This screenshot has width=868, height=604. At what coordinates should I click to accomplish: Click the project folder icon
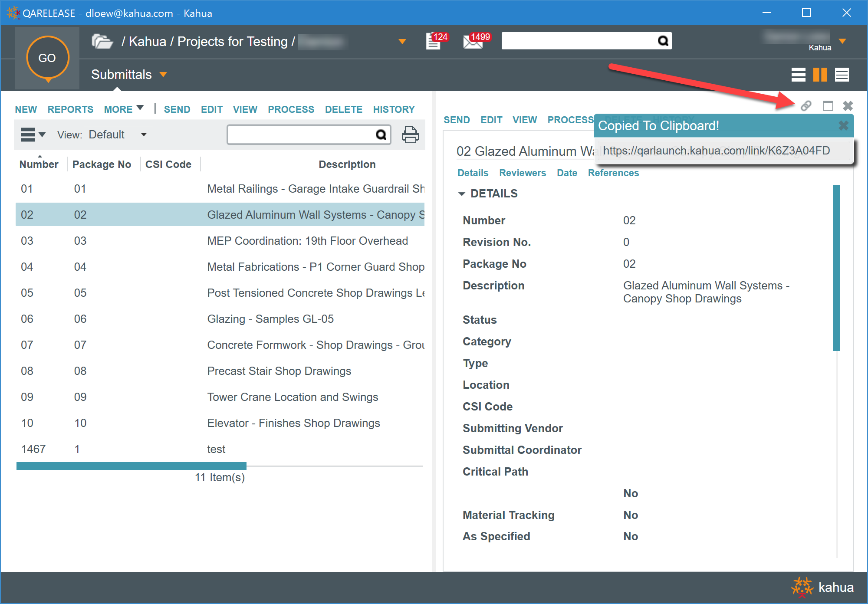point(102,42)
